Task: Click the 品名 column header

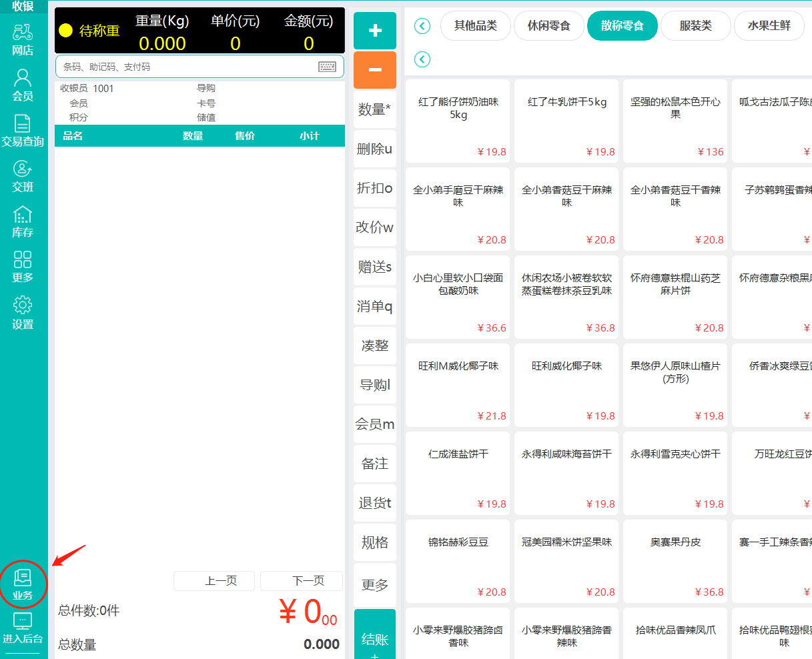Action: coord(73,135)
